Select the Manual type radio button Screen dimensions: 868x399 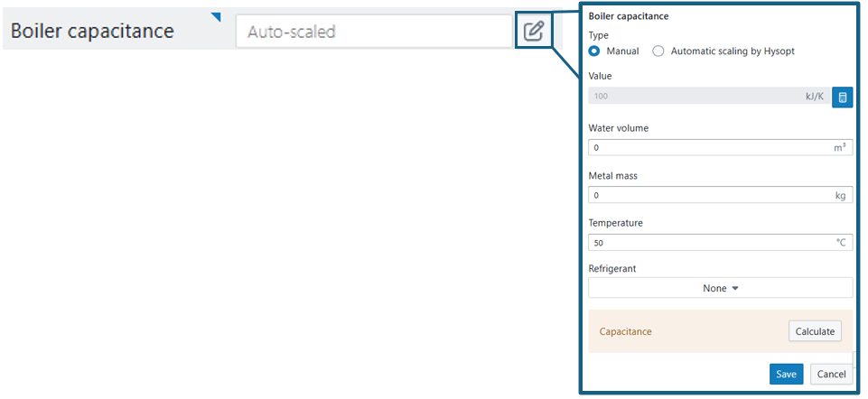(594, 51)
